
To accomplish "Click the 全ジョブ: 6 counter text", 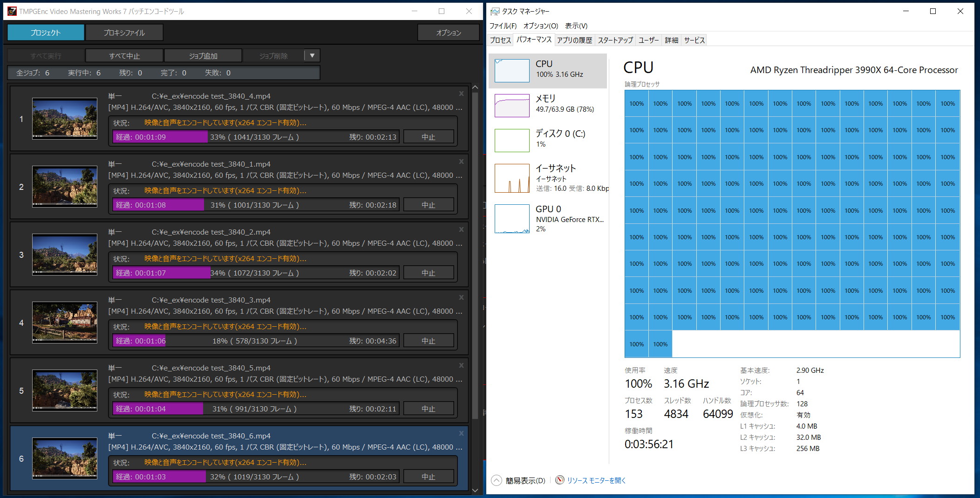I will (33, 73).
